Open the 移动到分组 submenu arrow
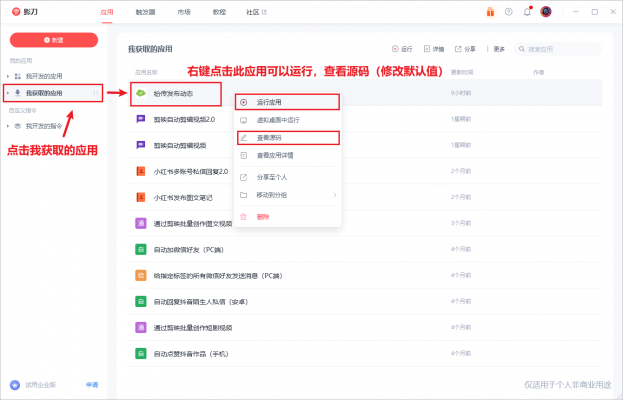This screenshot has height=400, width=623. (334, 194)
